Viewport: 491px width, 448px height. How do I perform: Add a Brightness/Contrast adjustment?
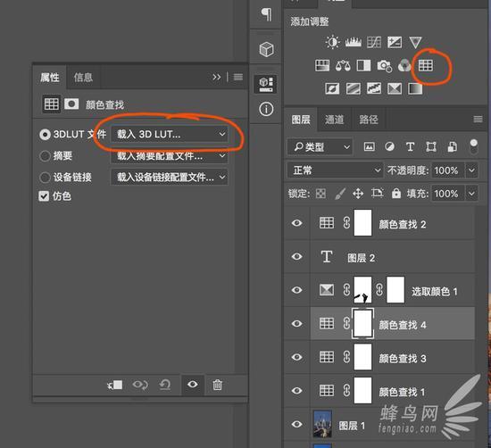point(332,42)
